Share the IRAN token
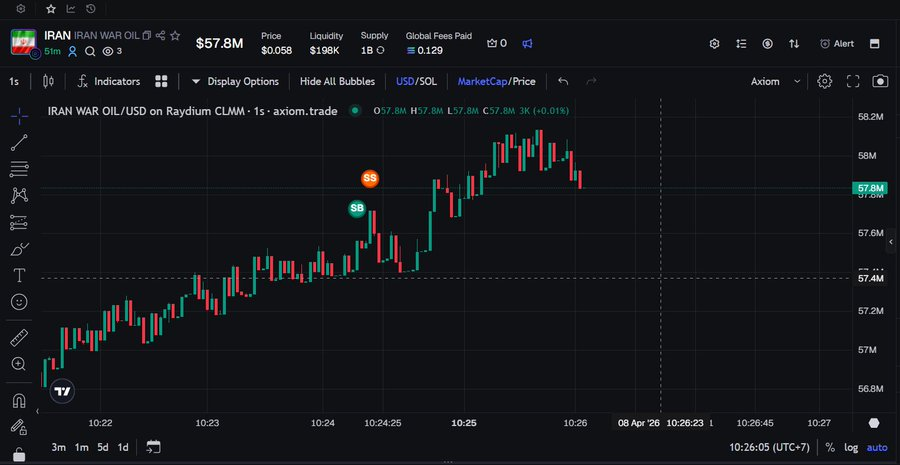 pos(160,36)
